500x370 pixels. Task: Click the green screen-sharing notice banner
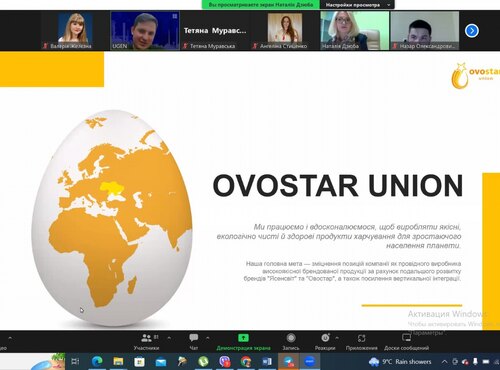(261, 5)
